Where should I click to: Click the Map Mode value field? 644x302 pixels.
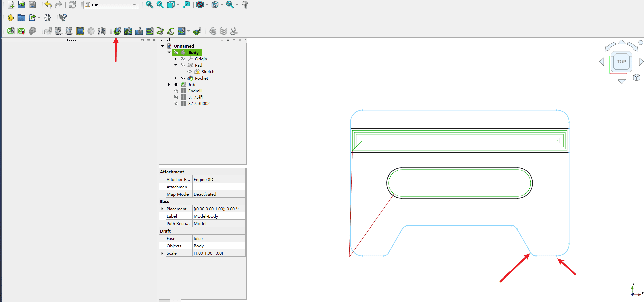tap(219, 194)
